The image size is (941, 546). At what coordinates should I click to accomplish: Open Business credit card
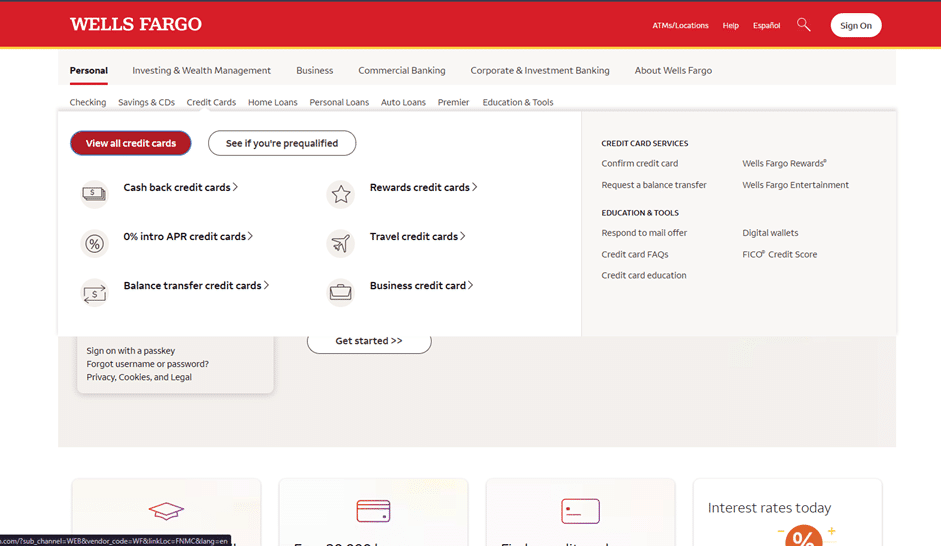(x=421, y=286)
